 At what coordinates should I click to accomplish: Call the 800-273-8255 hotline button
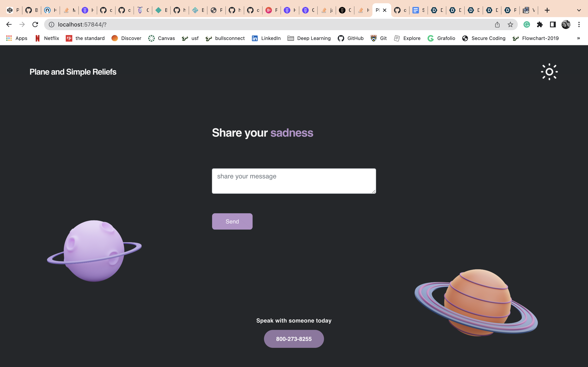click(x=294, y=339)
